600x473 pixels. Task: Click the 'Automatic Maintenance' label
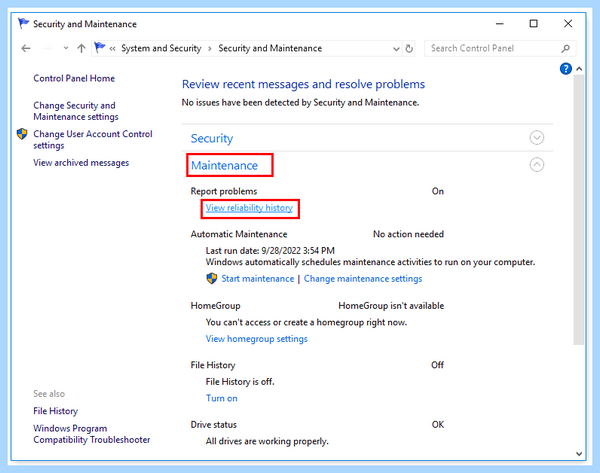tap(239, 234)
